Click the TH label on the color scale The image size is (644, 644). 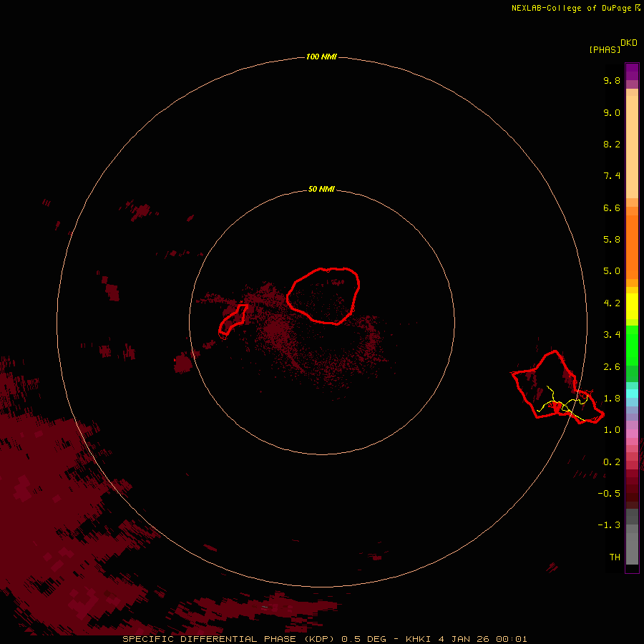[x=615, y=557]
